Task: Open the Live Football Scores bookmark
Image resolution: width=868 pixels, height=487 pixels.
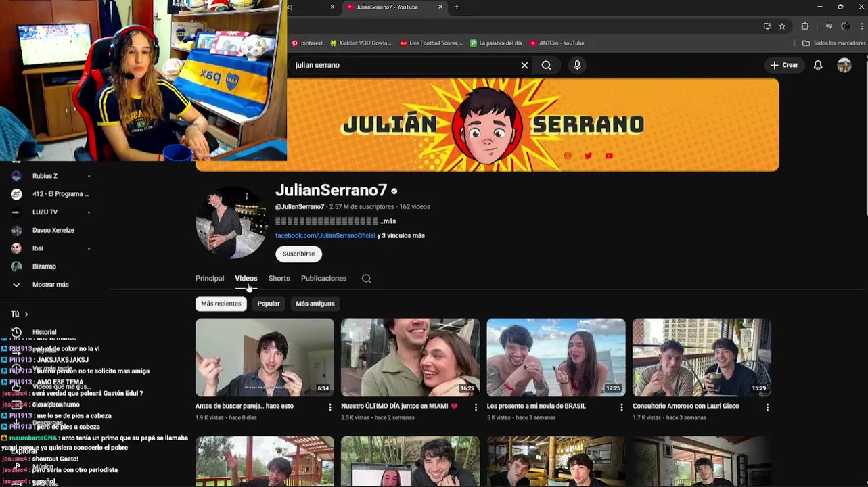Action: [431, 43]
